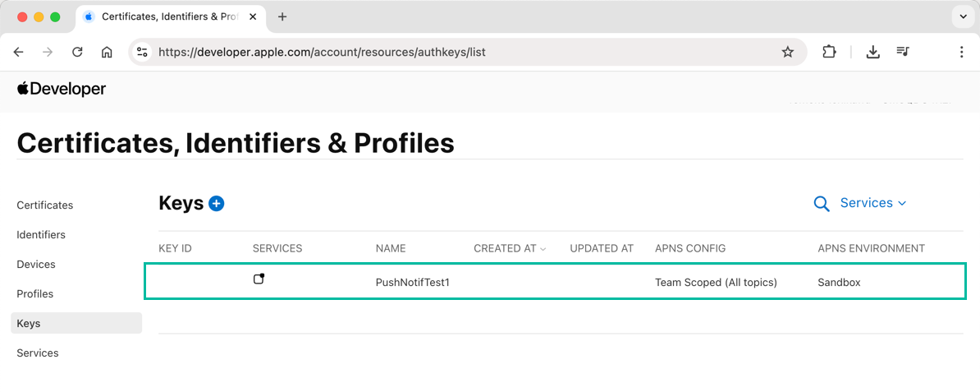Open the browser extensions puzzle icon
The height and width of the screenshot is (392, 980).
(x=829, y=52)
